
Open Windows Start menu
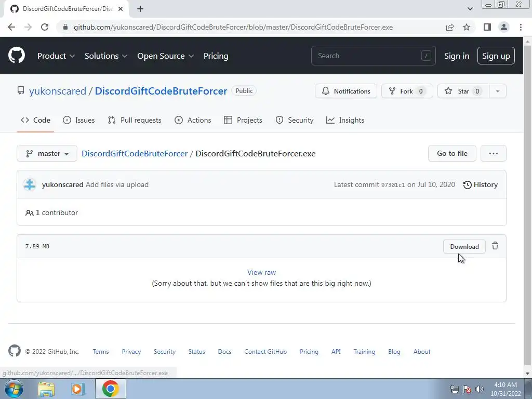[14, 389]
